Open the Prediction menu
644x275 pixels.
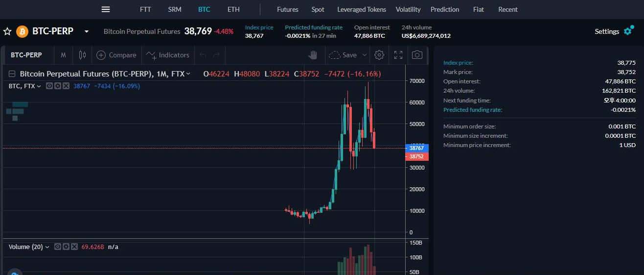point(445,9)
